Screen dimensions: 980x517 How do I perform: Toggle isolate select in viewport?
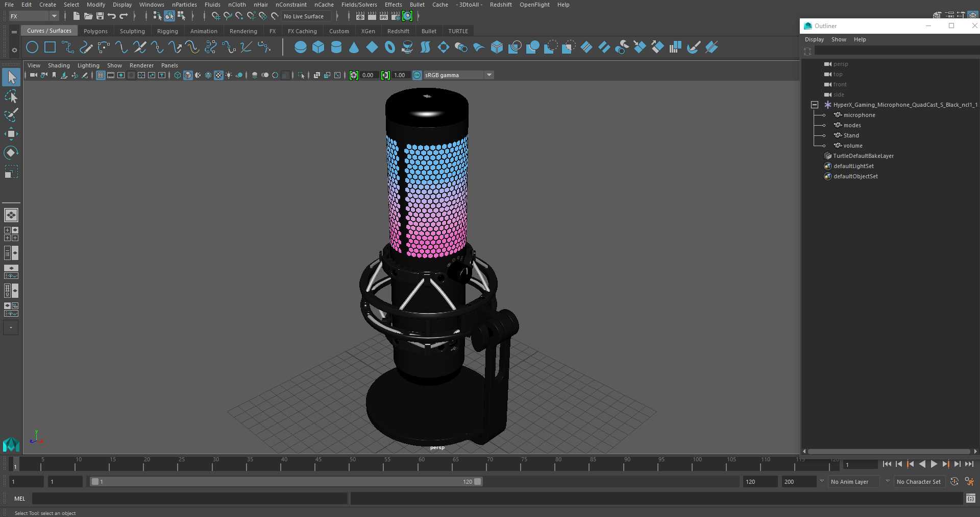click(x=301, y=75)
